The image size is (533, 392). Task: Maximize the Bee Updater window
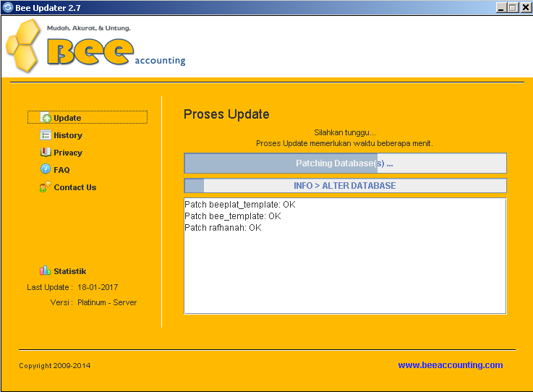tap(513, 7)
